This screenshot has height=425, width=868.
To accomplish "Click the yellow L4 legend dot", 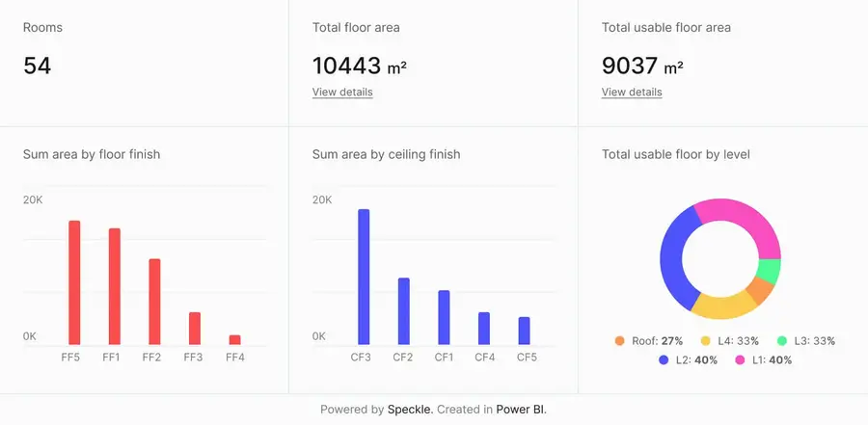I will pos(706,341).
